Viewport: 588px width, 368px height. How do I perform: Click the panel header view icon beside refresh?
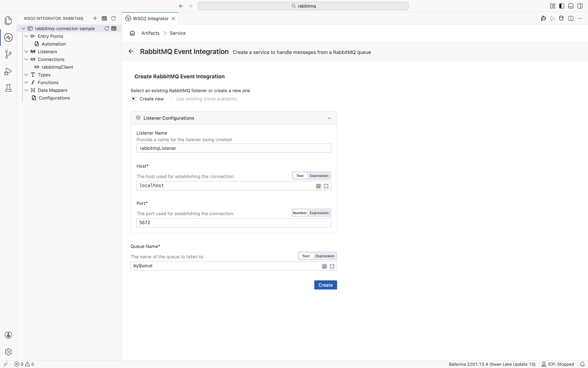pos(104,18)
